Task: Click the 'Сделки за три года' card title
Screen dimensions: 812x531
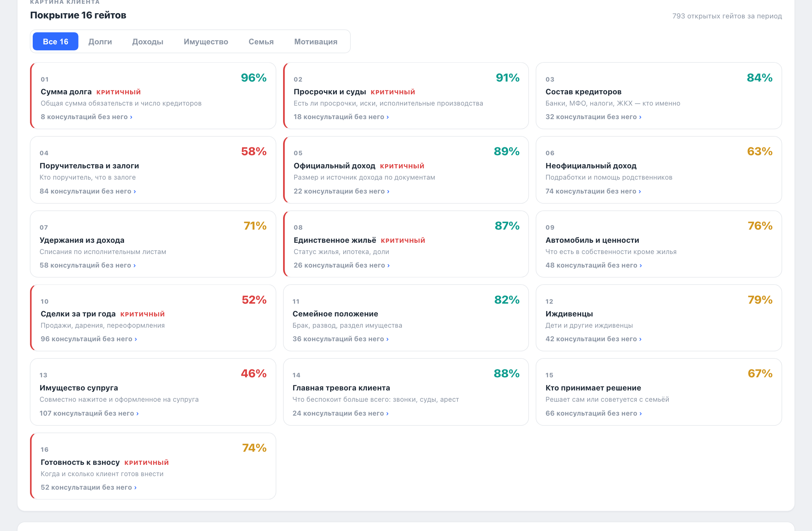Action: (78, 314)
